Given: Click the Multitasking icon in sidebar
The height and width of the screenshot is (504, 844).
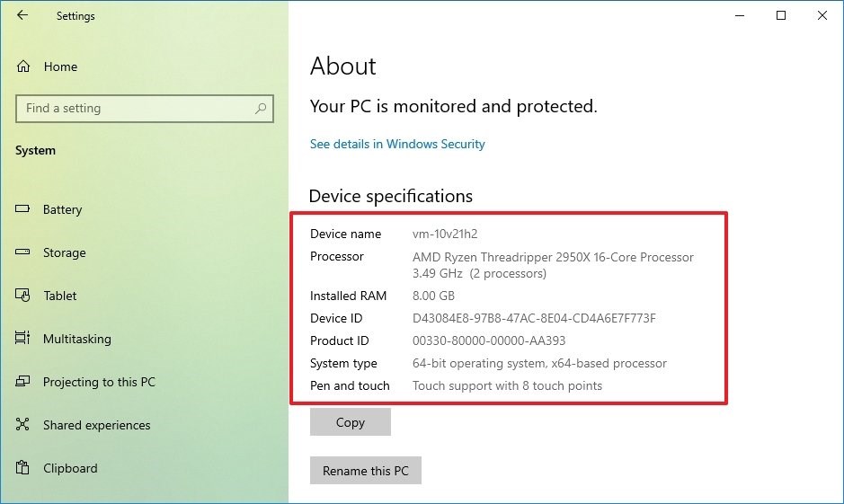Looking at the screenshot, I should (23, 339).
